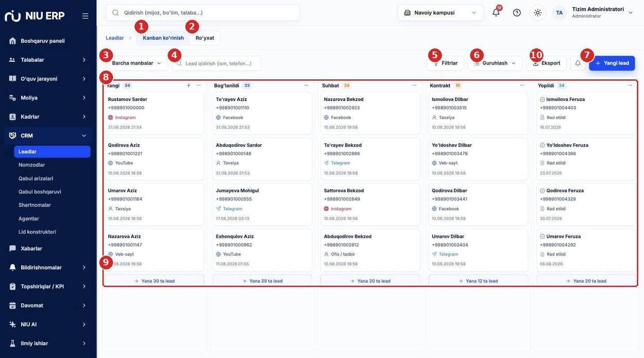Open Leadlar in the CRM submenu
Screen dimensions: 644x358
point(52,151)
